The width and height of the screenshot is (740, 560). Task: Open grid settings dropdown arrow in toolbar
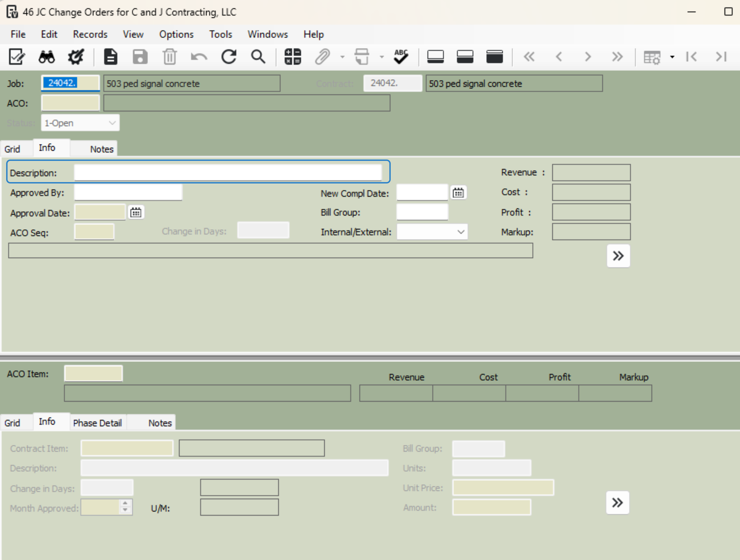coord(672,57)
